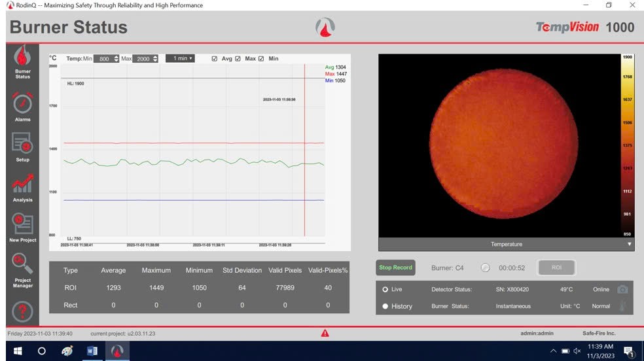Click the recording spinner icon near timer
644x361 pixels.
click(x=485, y=268)
